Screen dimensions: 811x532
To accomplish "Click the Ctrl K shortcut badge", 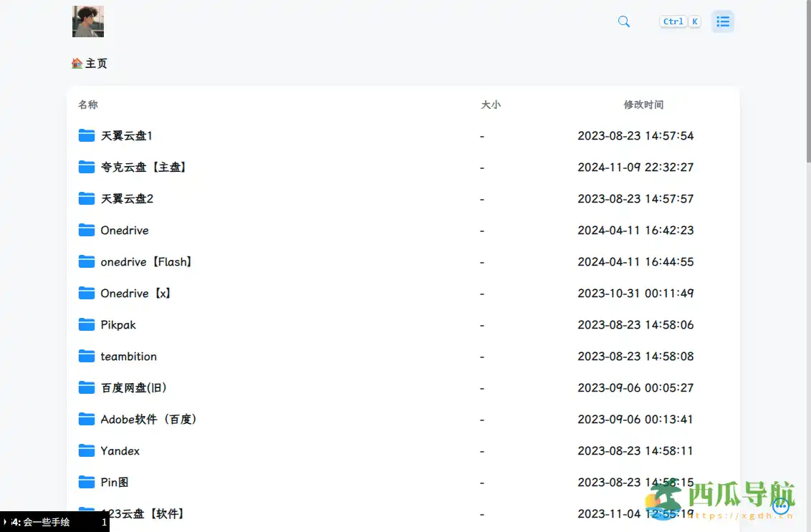I will tap(679, 21).
